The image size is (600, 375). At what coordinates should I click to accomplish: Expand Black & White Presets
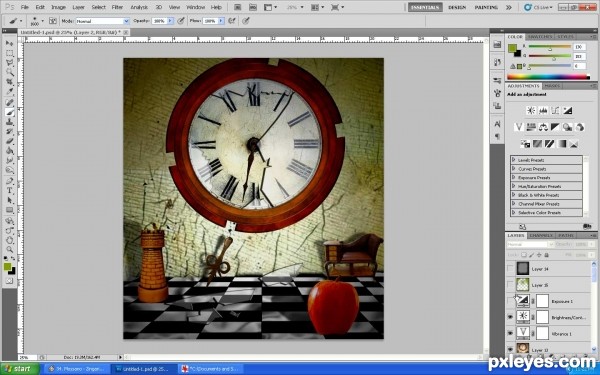click(514, 195)
